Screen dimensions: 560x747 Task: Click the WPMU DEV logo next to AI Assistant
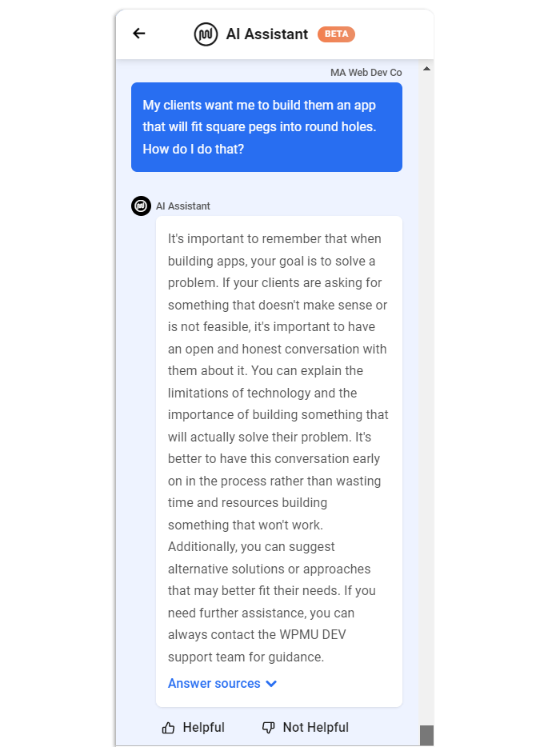click(205, 34)
